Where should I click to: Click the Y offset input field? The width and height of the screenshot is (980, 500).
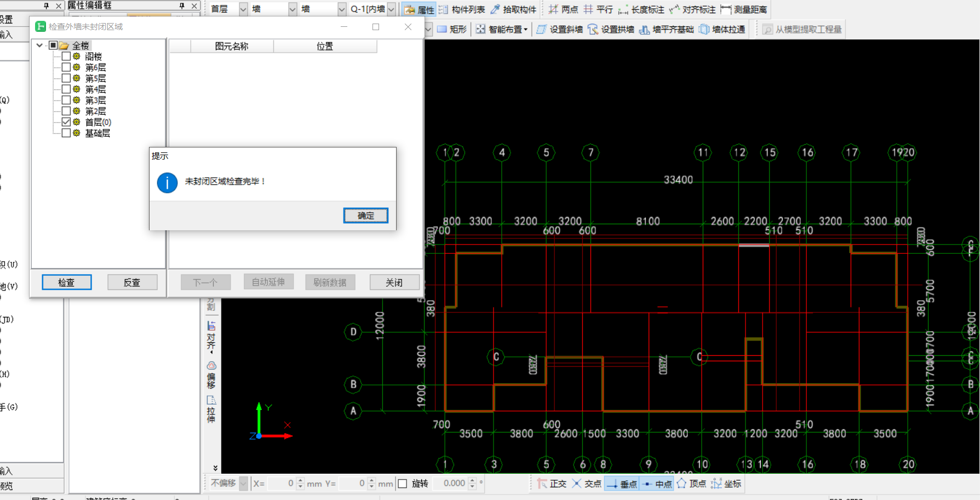coord(352,484)
